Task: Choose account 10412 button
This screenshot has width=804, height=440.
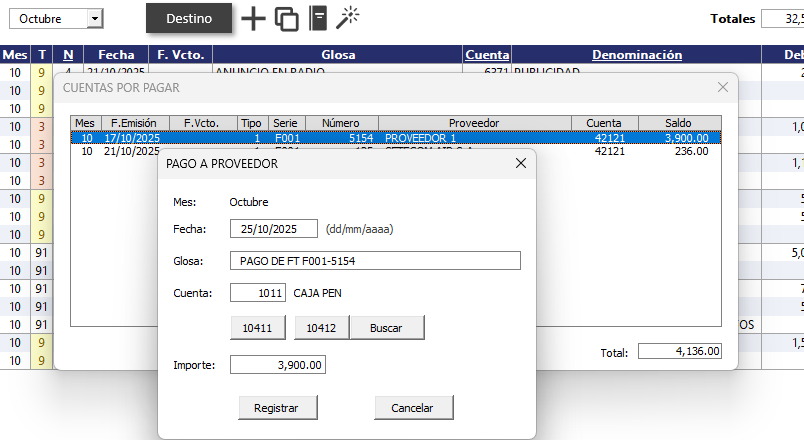Action: tap(321, 328)
